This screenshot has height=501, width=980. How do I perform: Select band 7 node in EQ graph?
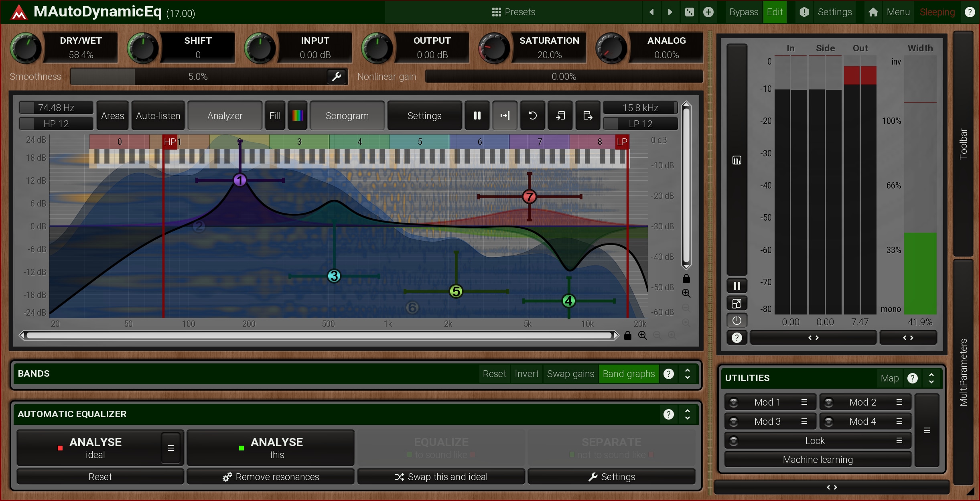pos(530,197)
